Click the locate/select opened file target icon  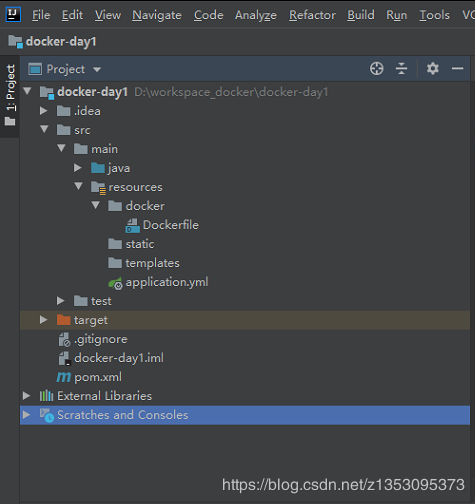point(377,69)
